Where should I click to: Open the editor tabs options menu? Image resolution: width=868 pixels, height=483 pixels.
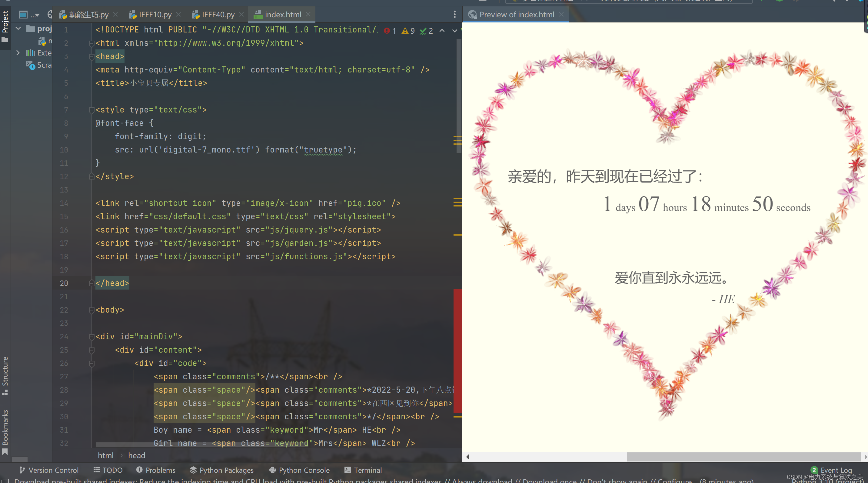click(454, 15)
